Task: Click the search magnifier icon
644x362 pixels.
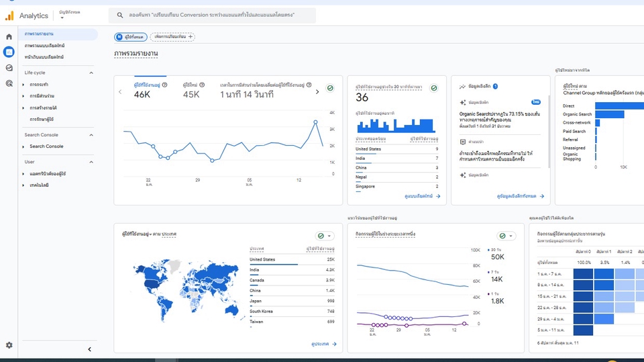Action: tap(120, 15)
